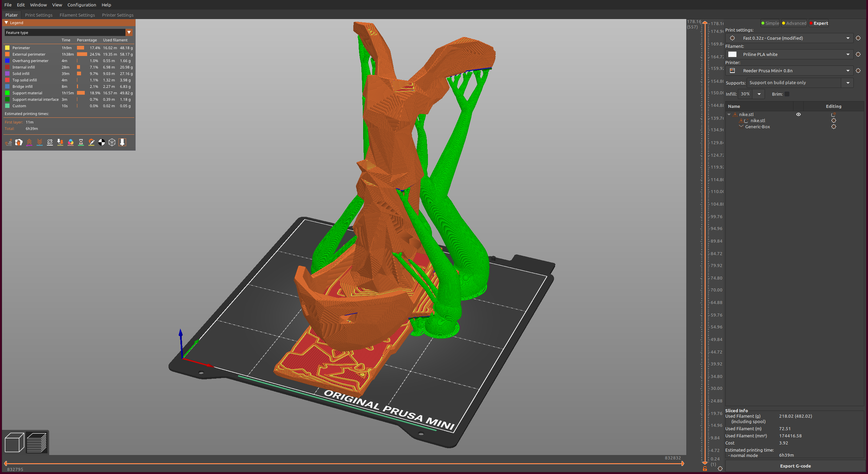Image resolution: width=868 pixels, height=474 pixels.
Task: Toggle custom G-codes display
Action: 91,143
